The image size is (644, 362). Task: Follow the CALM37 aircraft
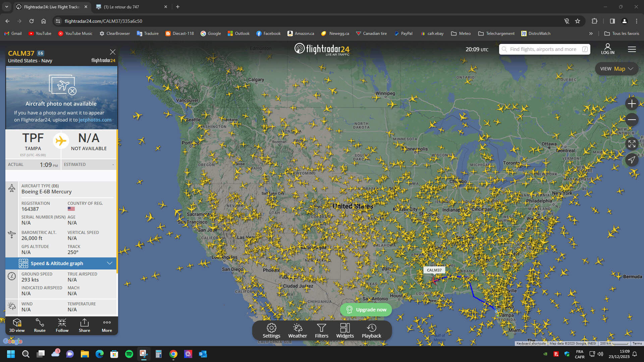pyautogui.click(x=62, y=325)
